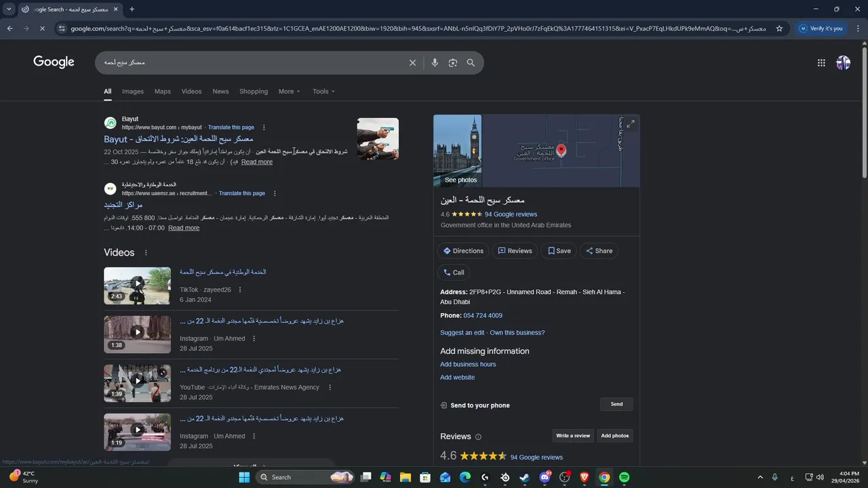Click Add website link
This screenshot has width=868, height=488.
(458, 378)
